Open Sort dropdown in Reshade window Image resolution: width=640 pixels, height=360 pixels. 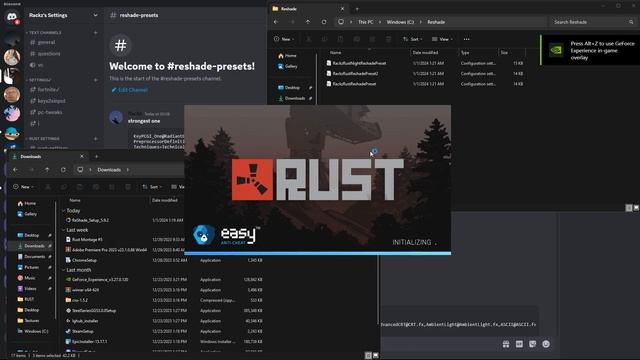coord(412,39)
